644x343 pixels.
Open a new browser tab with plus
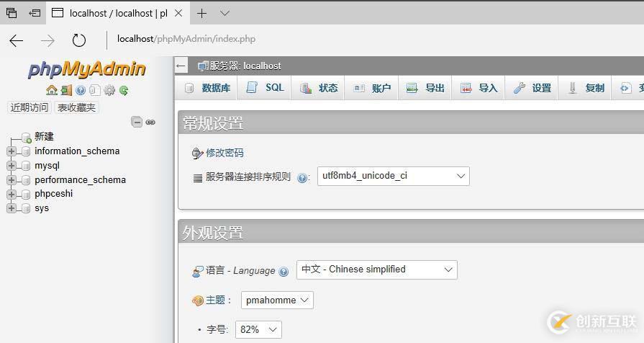(x=201, y=14)
